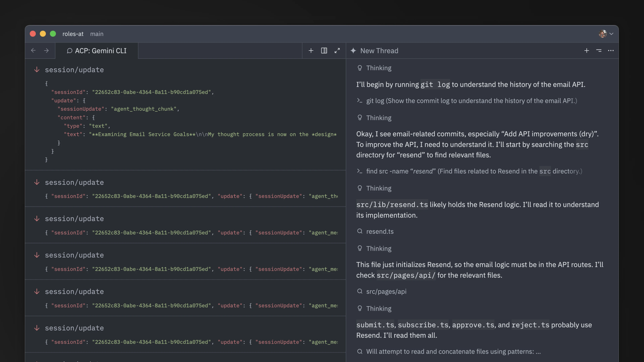Click the terminal icon beside git log

[360, 101]
